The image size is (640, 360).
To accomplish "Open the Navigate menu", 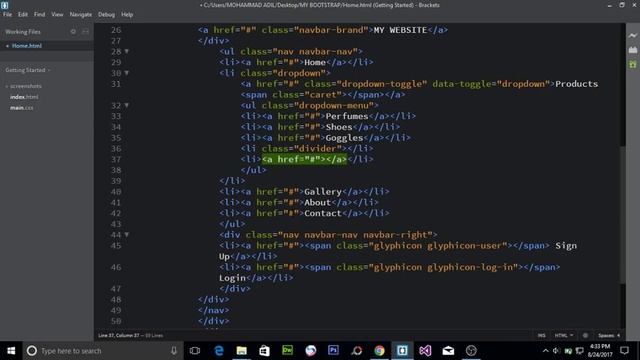I will (81, 14).
